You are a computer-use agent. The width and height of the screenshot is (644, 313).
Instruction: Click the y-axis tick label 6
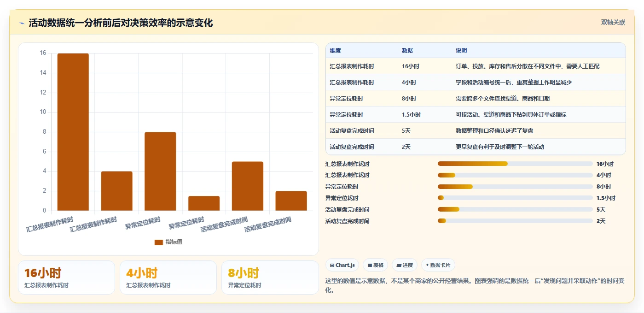[x=45, y=152]
